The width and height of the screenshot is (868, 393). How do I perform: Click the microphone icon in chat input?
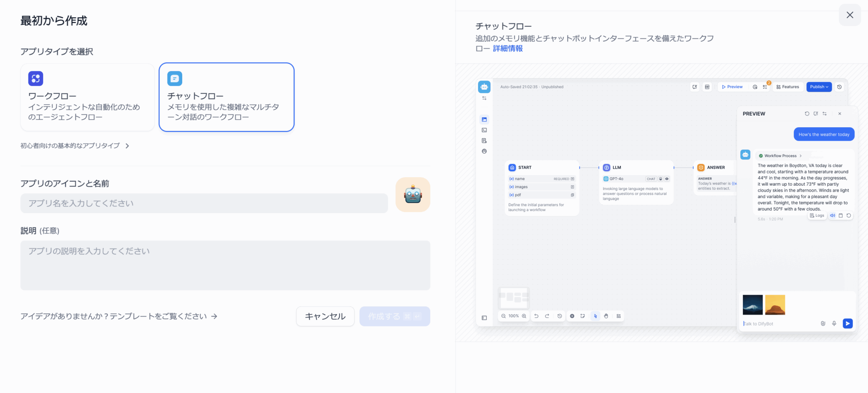tap(834, 323)
